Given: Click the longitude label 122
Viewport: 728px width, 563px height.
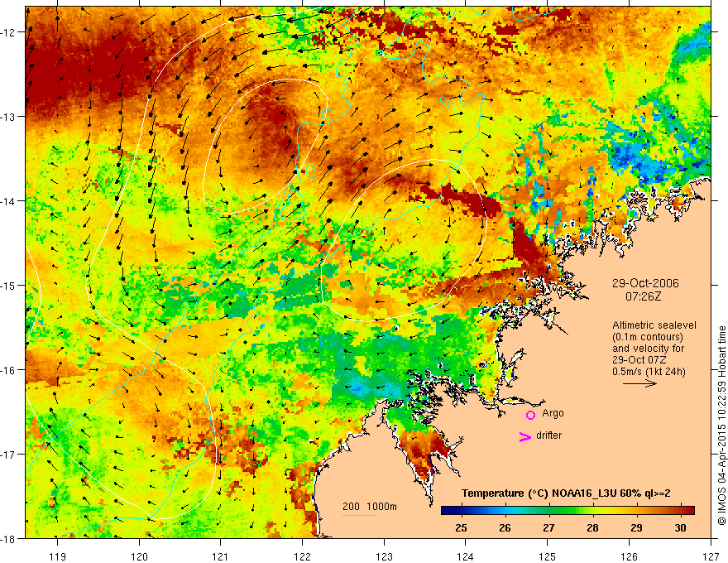Looking at the screenshot, I should [x=302, y=556].
